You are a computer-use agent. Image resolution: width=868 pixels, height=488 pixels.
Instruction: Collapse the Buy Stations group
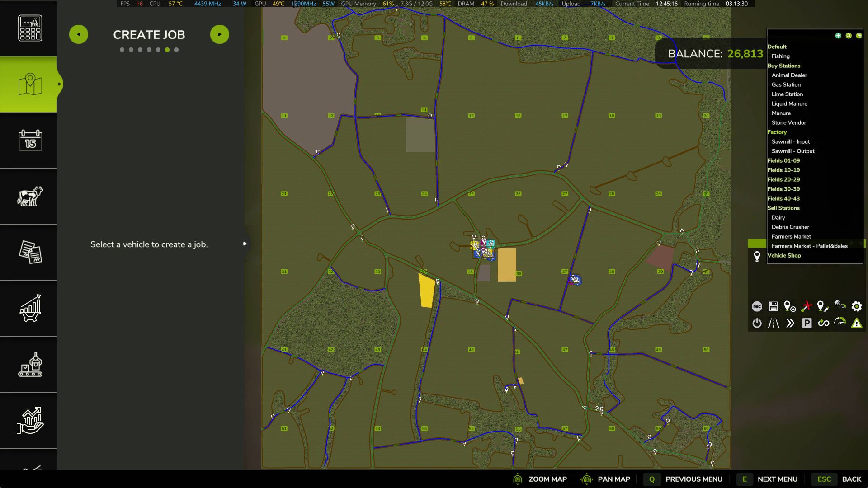(x=783, y=66)
